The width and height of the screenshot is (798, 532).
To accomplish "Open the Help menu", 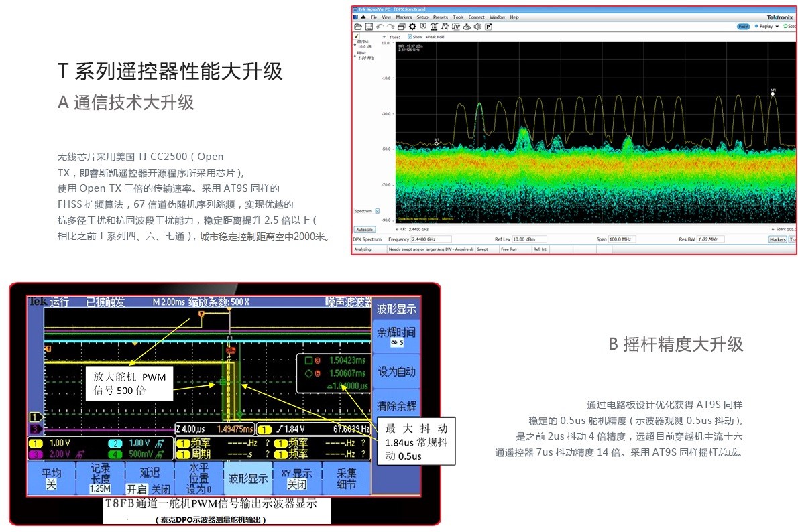I will point(514,17).
